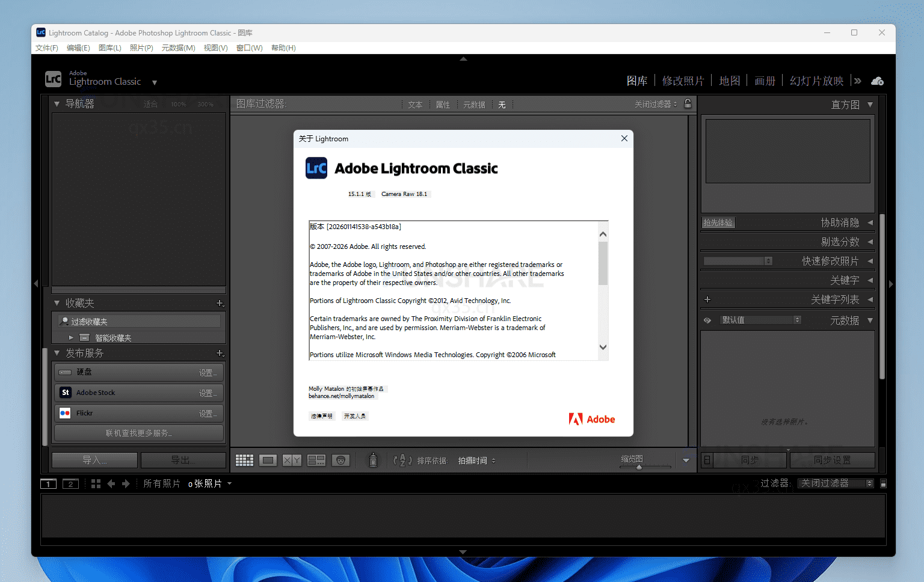Toggle the sync auto switch left of 同步

pos(707,460)
